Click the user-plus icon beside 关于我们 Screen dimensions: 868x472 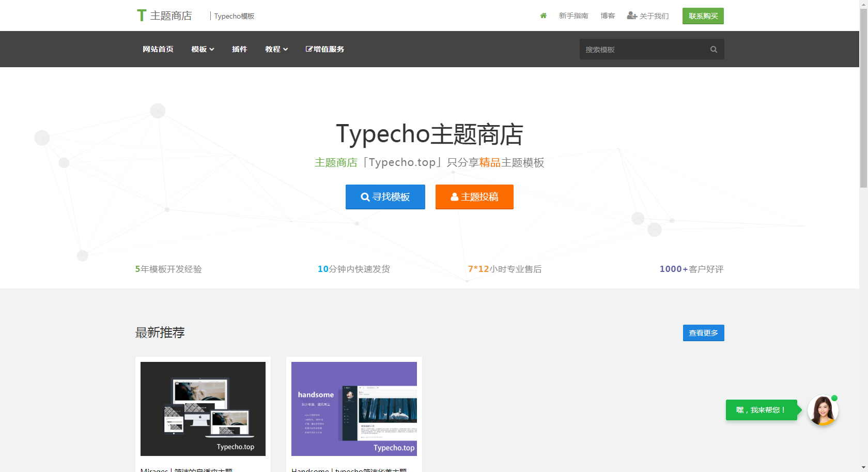pyautogui.click(x=631, y=16)
